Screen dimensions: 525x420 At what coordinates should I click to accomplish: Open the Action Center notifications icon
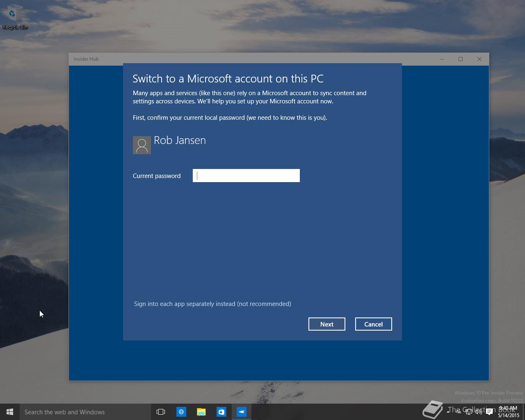[x=489, y=412]
